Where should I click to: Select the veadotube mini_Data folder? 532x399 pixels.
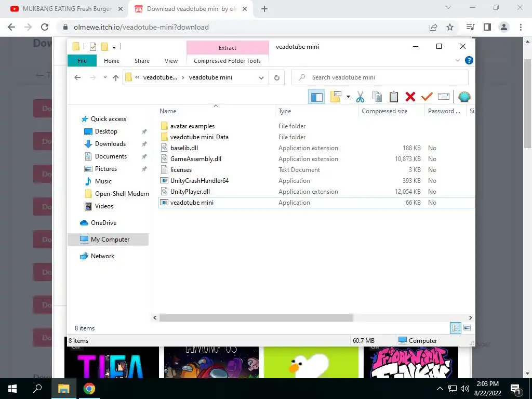click(x=199, y=137)
